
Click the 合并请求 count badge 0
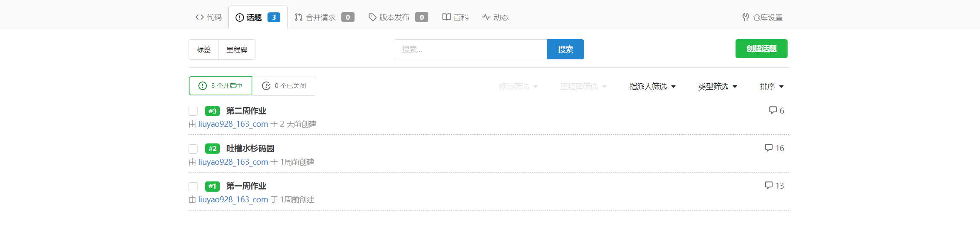coord(348,17)
